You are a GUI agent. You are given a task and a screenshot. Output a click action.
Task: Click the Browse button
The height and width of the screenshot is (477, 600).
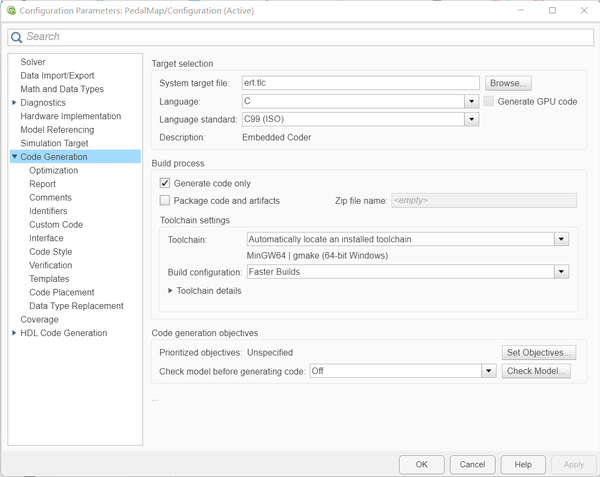point(508,83)
